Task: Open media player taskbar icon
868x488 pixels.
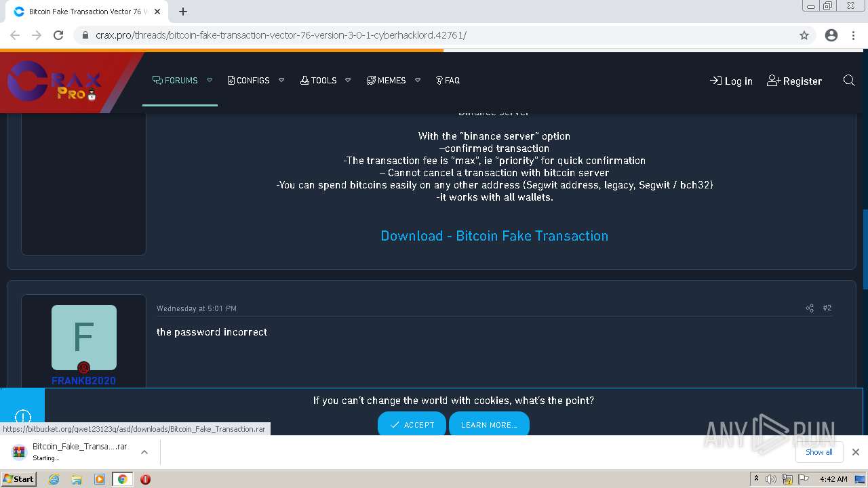Action: [x=100, y=479]
